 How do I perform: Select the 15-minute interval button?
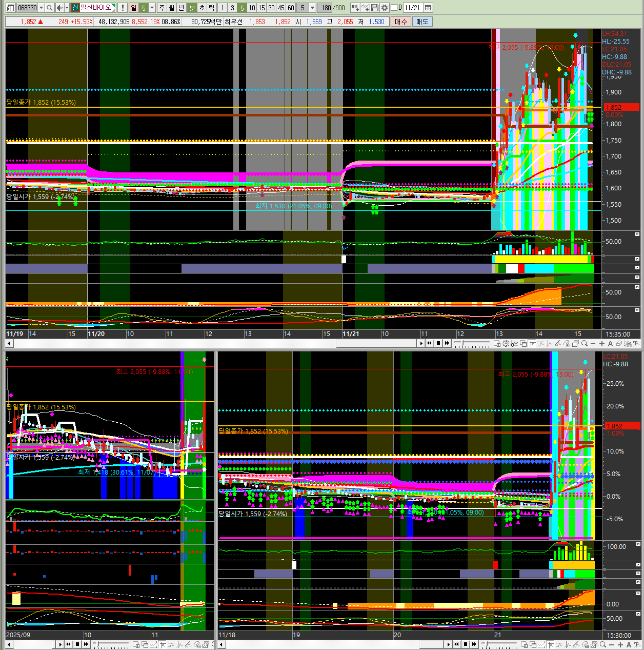[261, 8]
